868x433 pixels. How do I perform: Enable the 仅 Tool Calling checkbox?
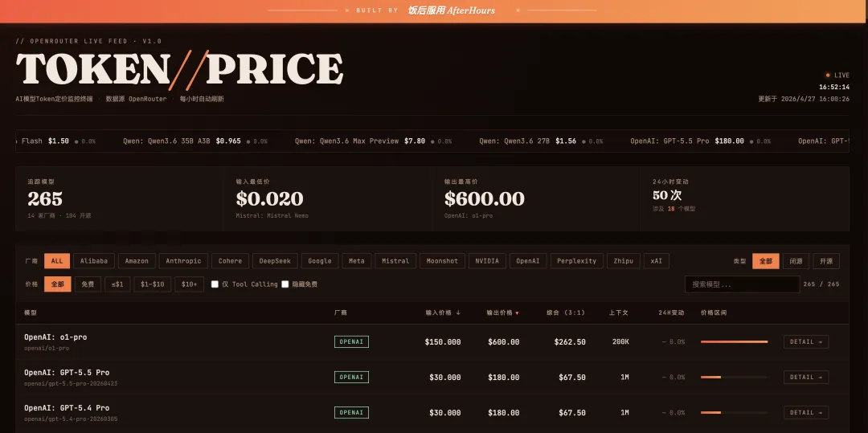click(215, 284)
